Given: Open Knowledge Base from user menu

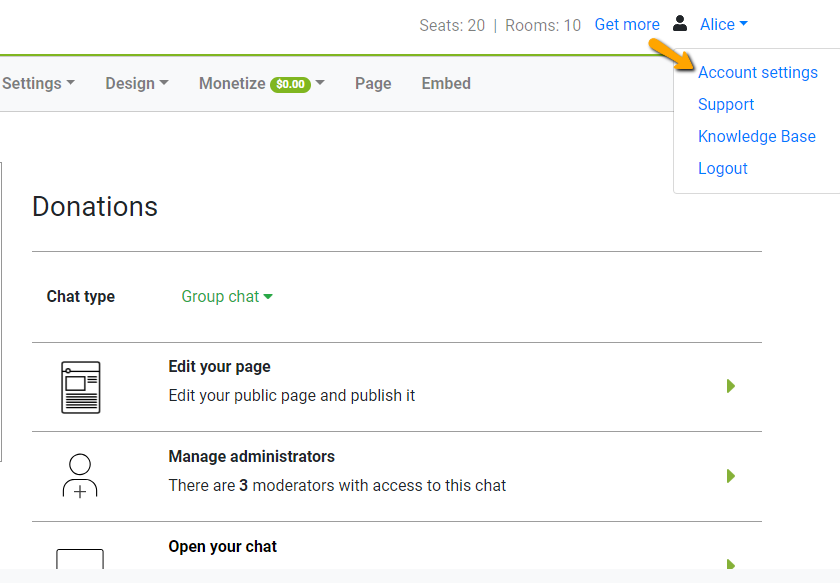Looking at the screenshot, I should click(x=756, y=136).
